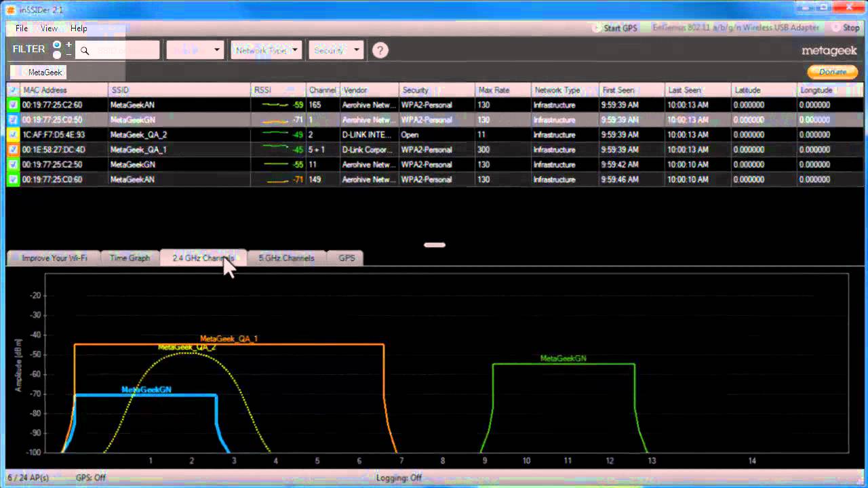The width and height of the screenshot is (868, 488).
Task: Sort by SSID column header
Action: click(x=179, y=90)
